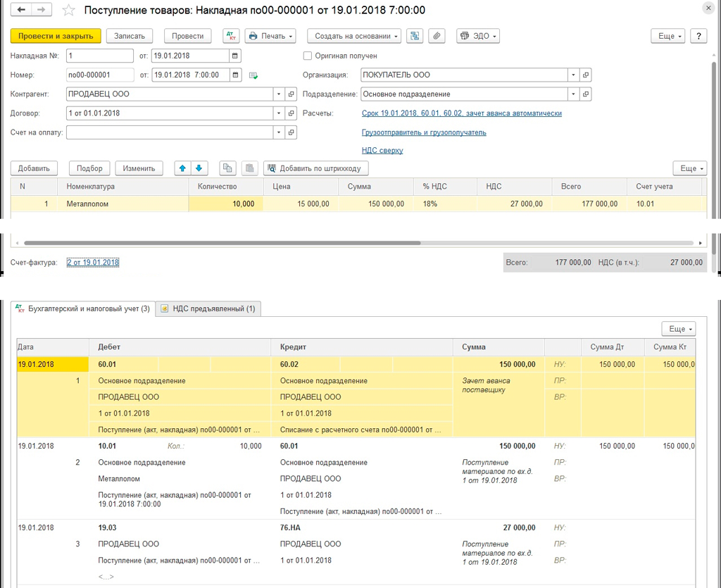
Task: Open top toolbar Еще menu
Action: [668, 36]
